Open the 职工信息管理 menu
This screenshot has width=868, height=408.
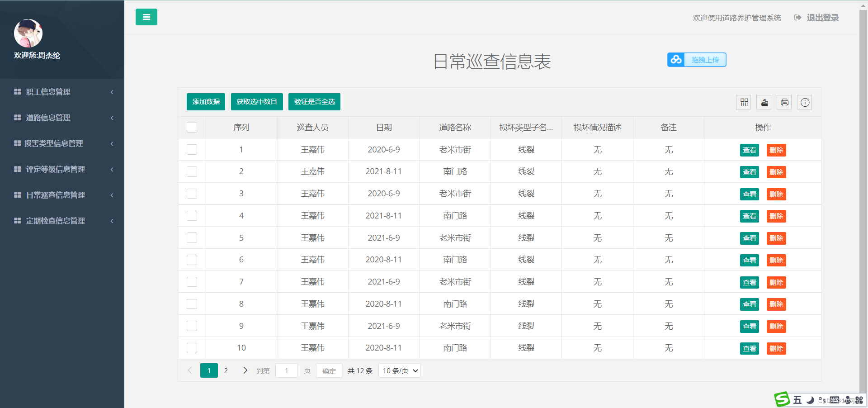point(62,92)
